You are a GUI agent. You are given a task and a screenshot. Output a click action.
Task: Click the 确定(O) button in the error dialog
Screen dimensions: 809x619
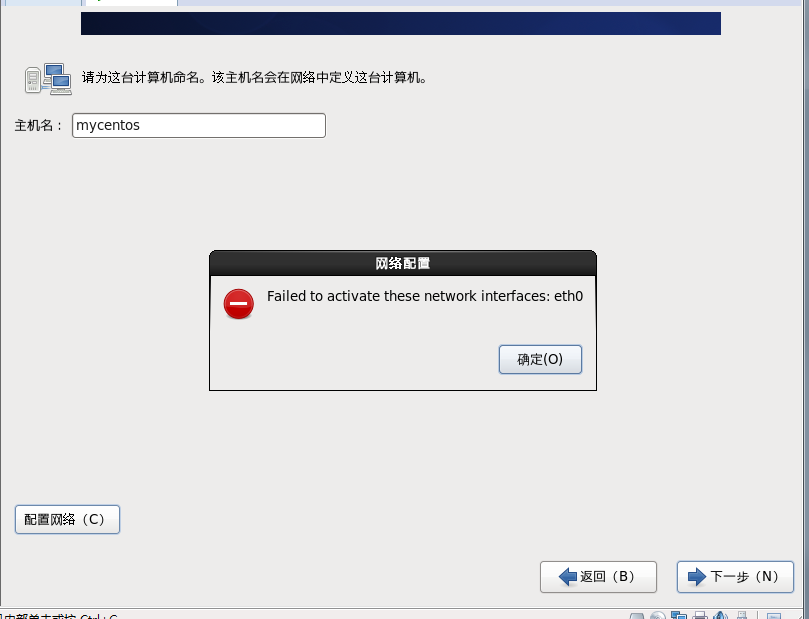[540, 359]
